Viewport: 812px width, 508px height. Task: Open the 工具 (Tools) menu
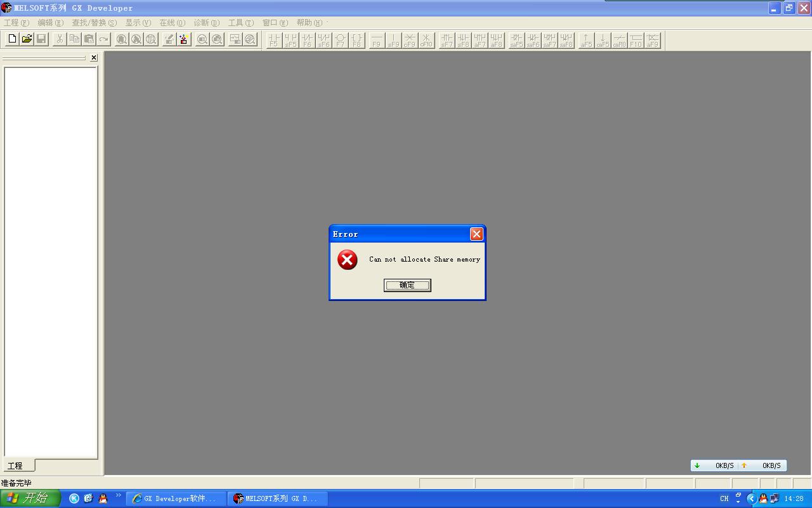coord(240,23)
